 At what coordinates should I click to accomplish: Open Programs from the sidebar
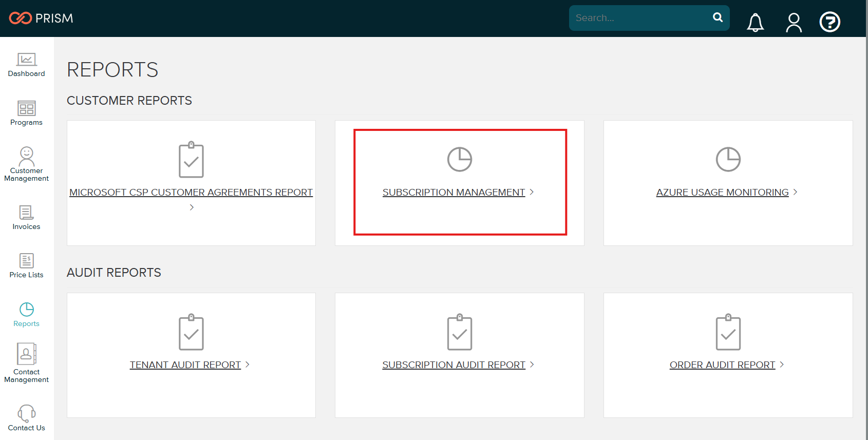(x=26, y=113)
